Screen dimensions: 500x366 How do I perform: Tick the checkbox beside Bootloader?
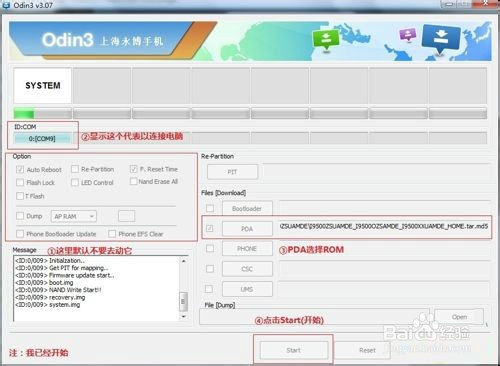210,208
